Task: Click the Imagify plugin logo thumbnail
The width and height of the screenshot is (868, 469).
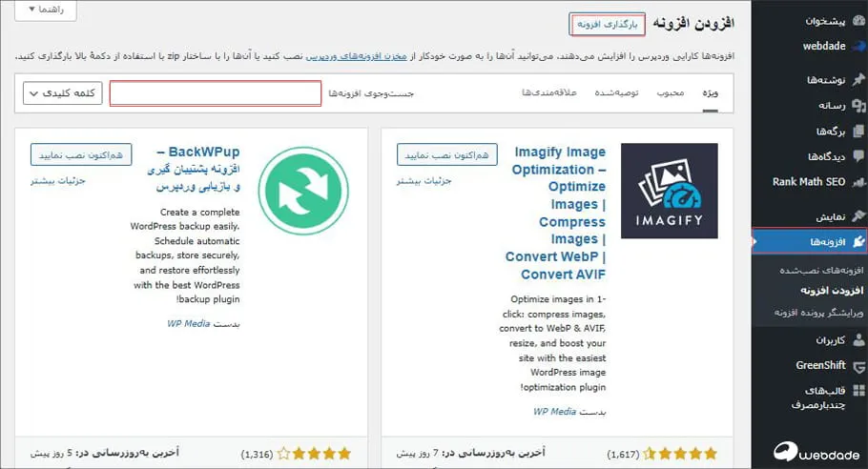Action: (x=670, y=191)
